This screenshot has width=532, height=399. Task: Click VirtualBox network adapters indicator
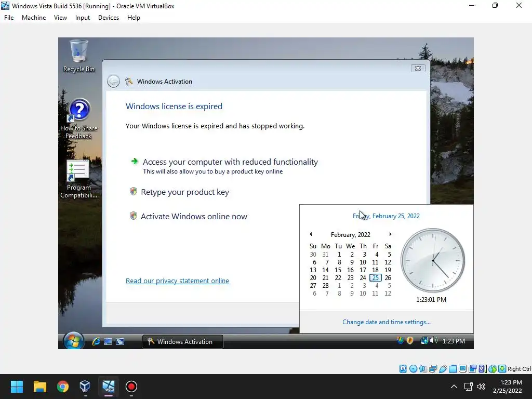coord(433,368)
